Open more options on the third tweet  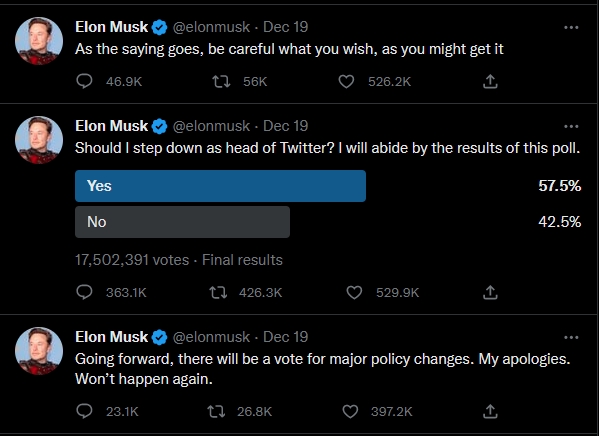pos(571,337)
